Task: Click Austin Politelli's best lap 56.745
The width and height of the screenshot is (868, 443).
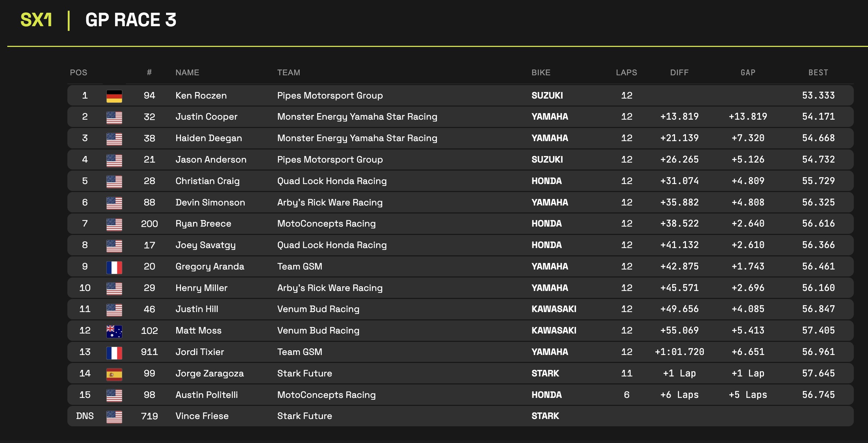Action: pos(818,395)
